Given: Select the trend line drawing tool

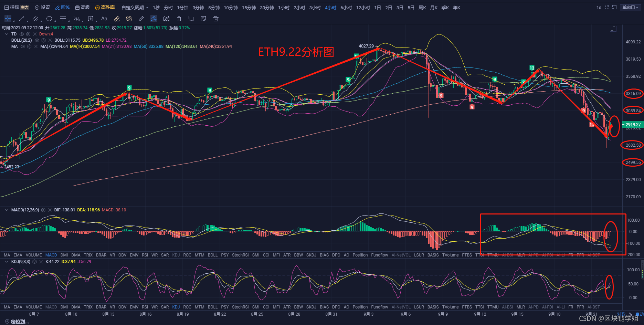Looking at the screenshot, I should (x=21, y=19).
